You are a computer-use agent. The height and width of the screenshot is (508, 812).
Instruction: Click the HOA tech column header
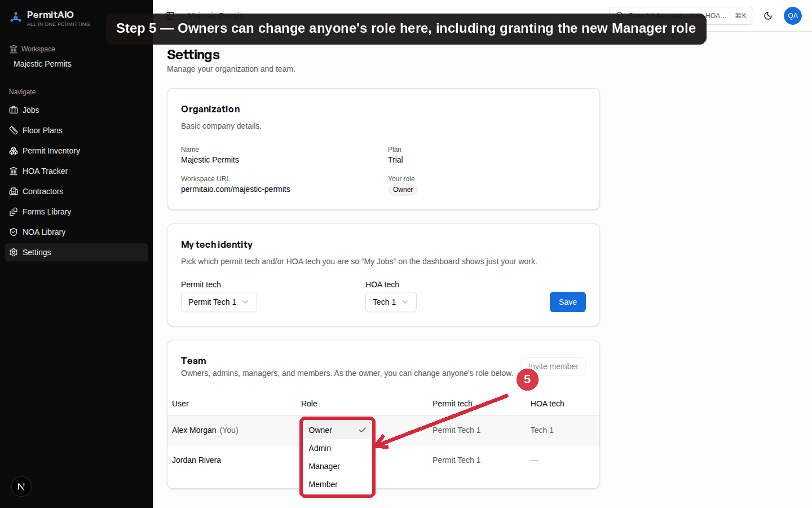pyautogui.click(x=548, y=404)
